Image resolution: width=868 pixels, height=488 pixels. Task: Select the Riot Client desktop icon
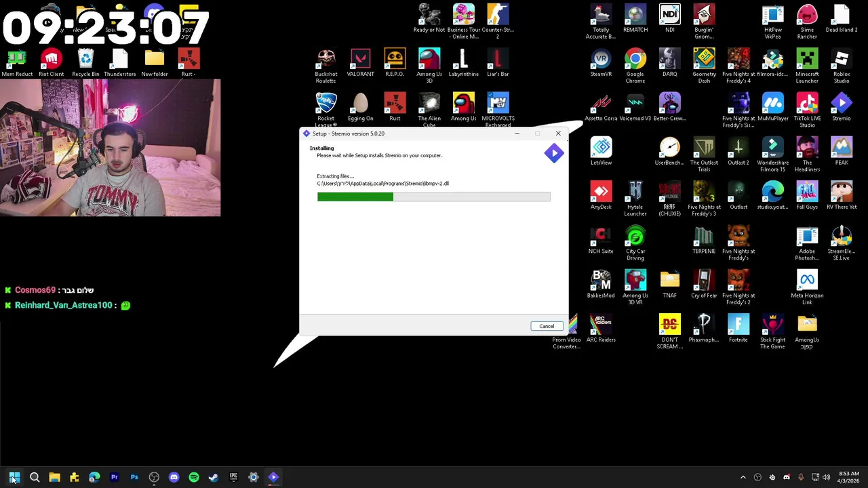[x=51, y=63]
